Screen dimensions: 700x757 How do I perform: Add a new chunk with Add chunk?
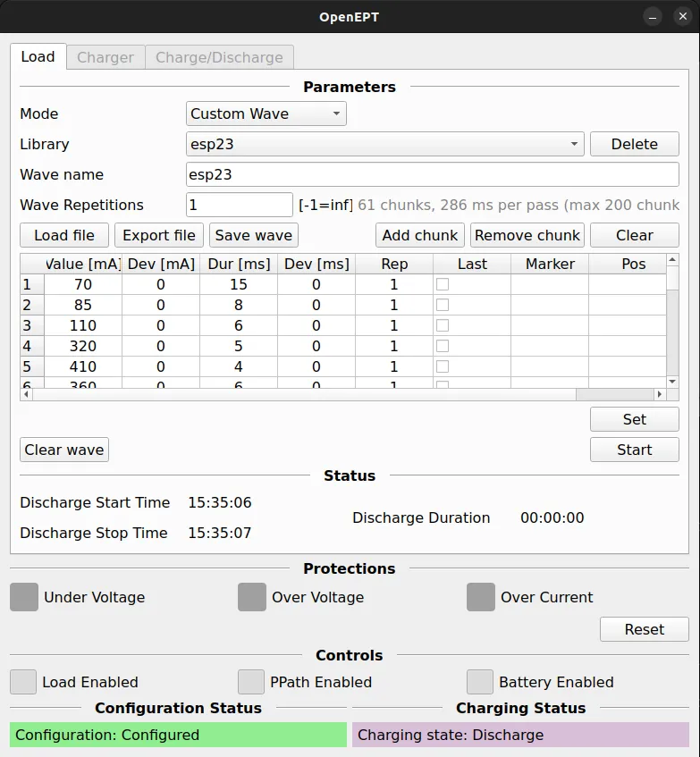(x=420, y=235)
